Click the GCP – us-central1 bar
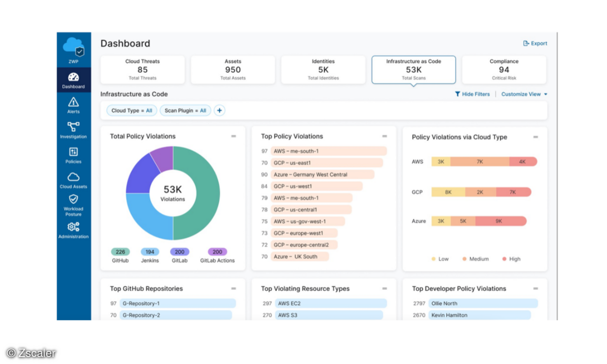 click(311, 210)
